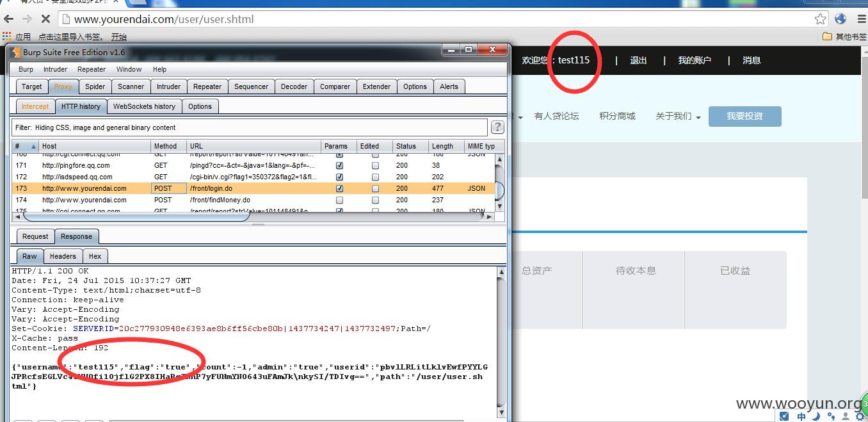Stop page loading with the X button
Screen dimensions: 868x422
[x=45, y=19]
